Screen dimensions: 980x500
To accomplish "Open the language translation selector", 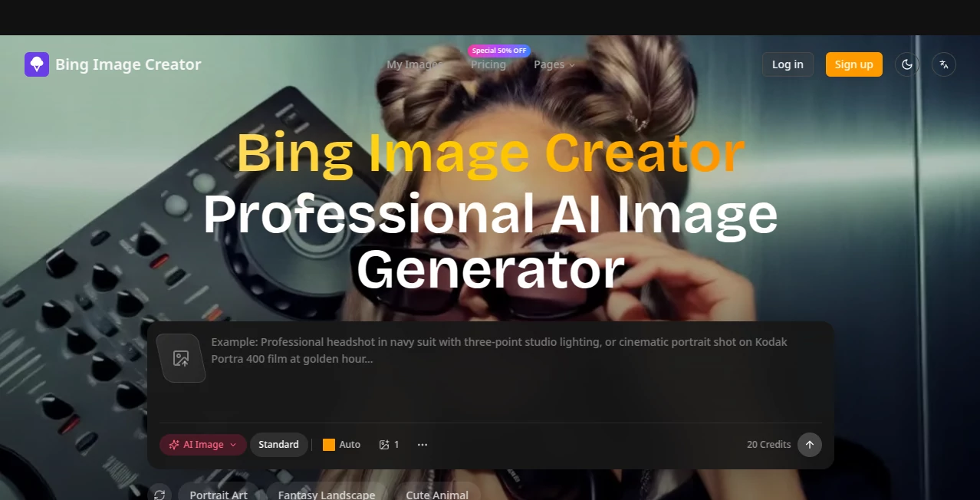I will point(944,64).
